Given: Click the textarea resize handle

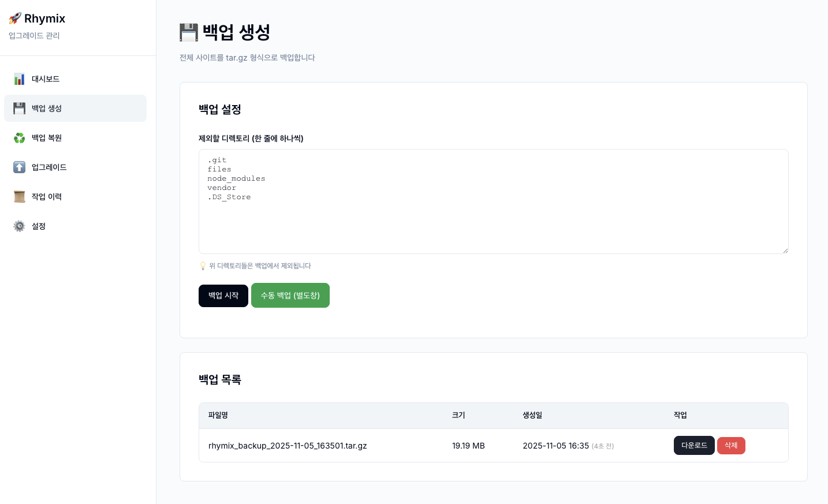Looking at the screenshot, I should pos(785,249).
